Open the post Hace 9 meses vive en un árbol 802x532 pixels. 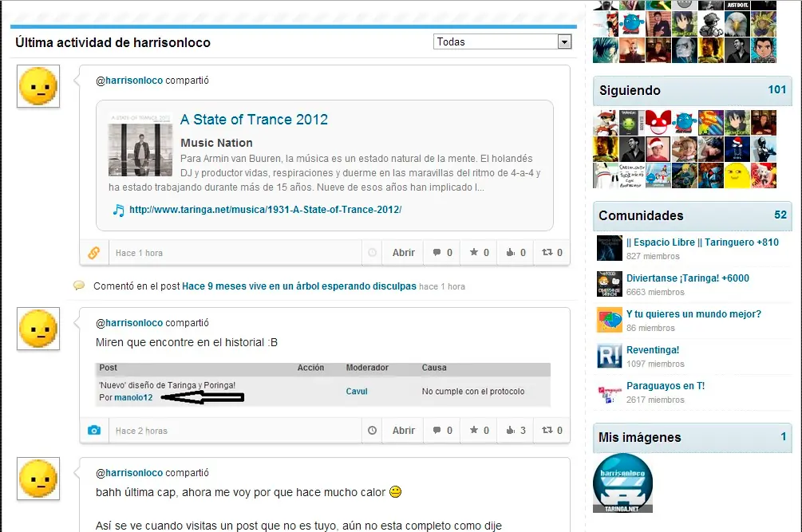pyautogui.click(x=298, y=286)
